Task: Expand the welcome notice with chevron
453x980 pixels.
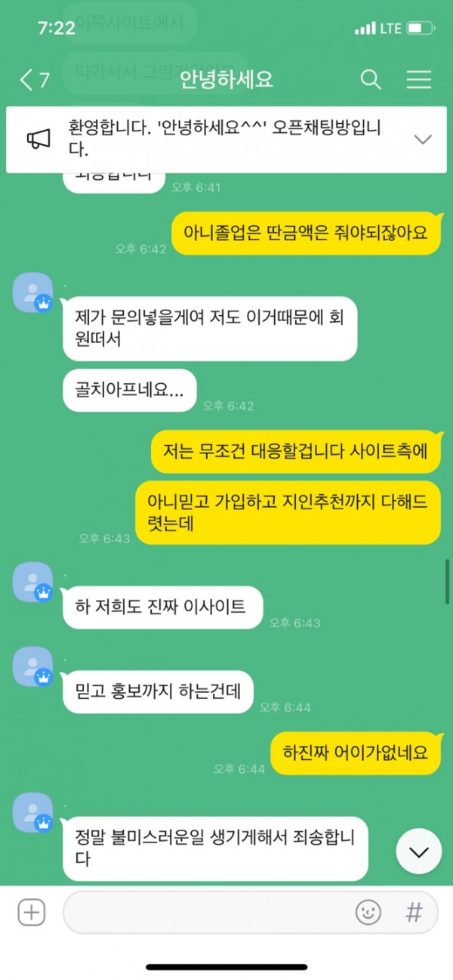Action: pyautogui.click(x=423, y=139)
